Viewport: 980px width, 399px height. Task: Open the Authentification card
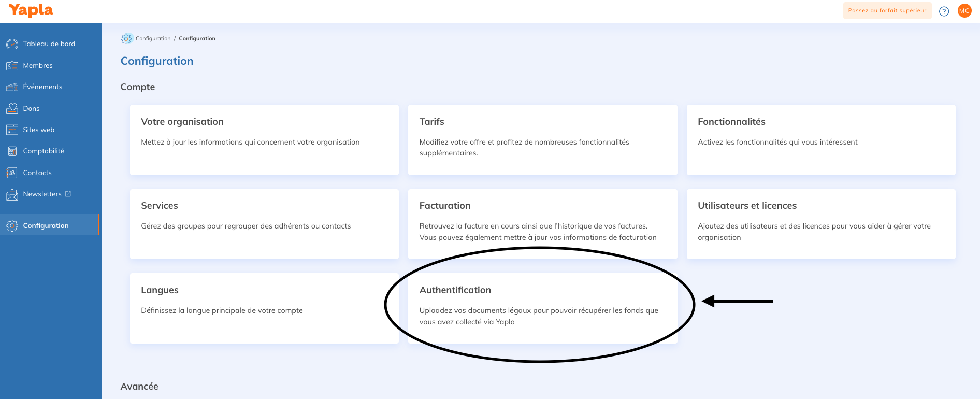pos(542,308)
